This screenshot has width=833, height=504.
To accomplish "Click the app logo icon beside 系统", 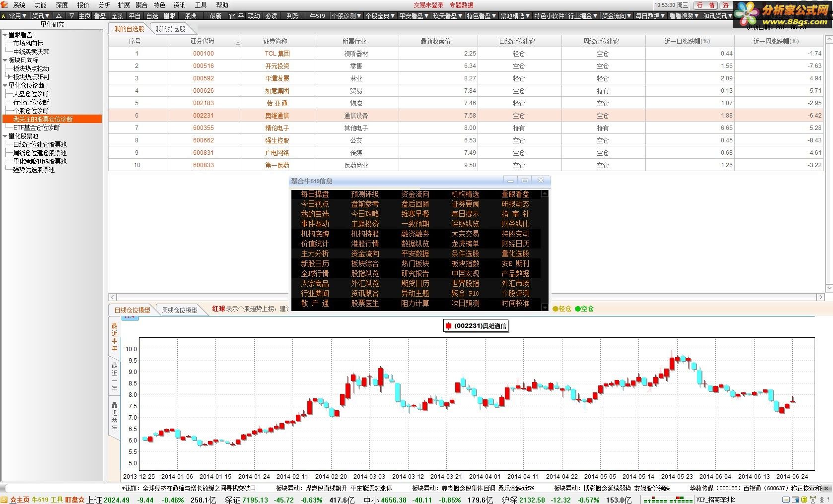I will point(4,4).
